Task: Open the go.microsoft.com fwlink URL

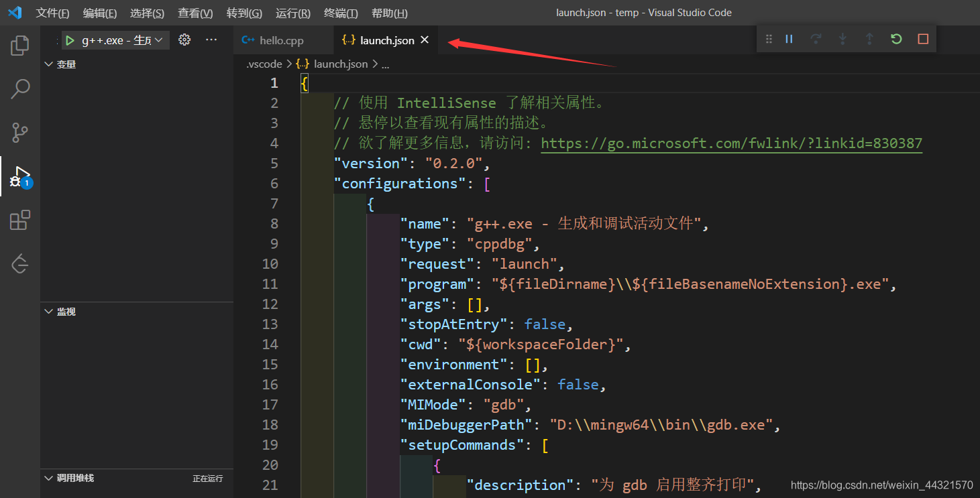Action: pyautogui.click(x=732, y=143)
